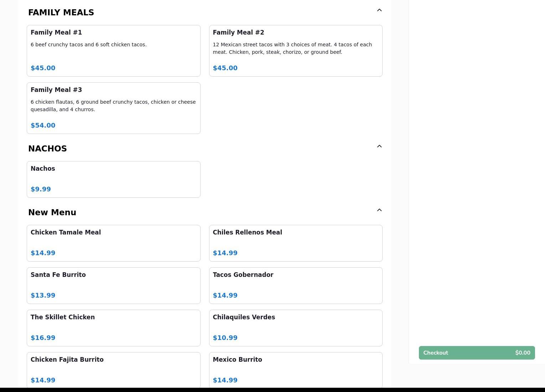Open The Skillet Chicken item

(113, 328)
